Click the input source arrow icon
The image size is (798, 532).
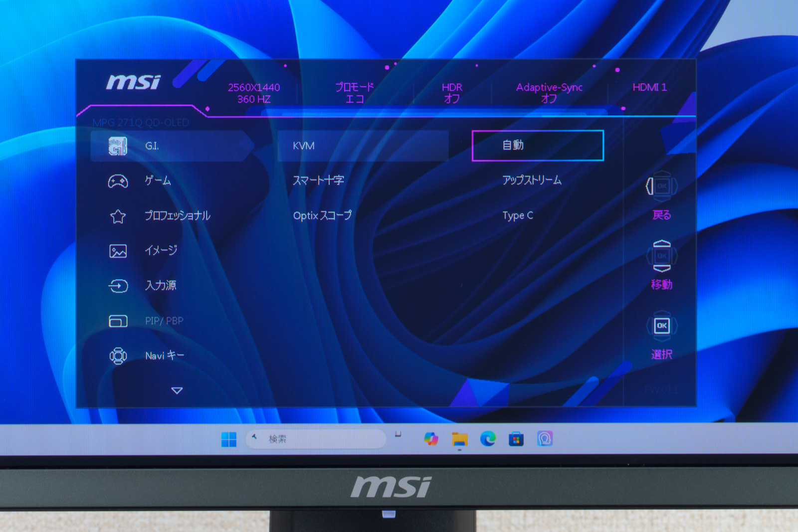point(118,286)
